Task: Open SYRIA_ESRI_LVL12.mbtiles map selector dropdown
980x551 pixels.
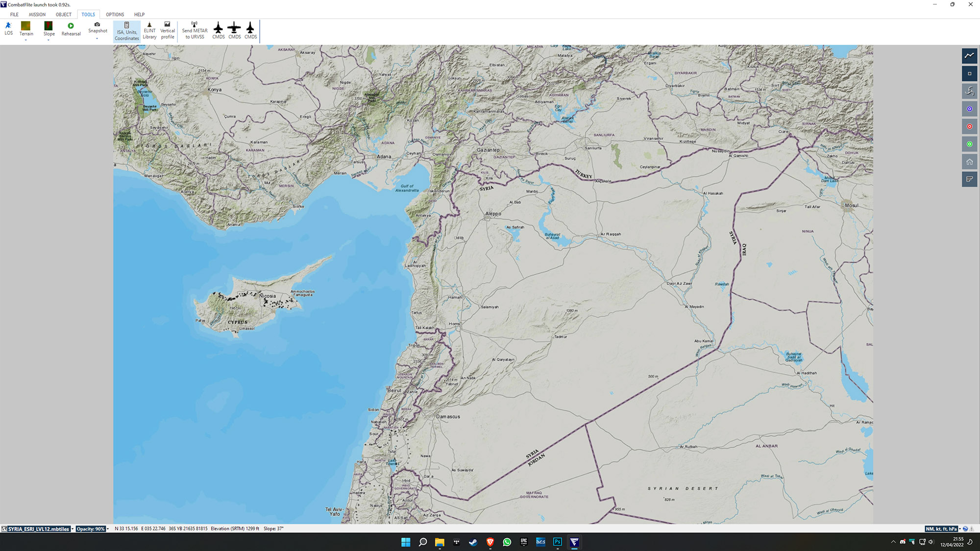Action: click(73, 529)
